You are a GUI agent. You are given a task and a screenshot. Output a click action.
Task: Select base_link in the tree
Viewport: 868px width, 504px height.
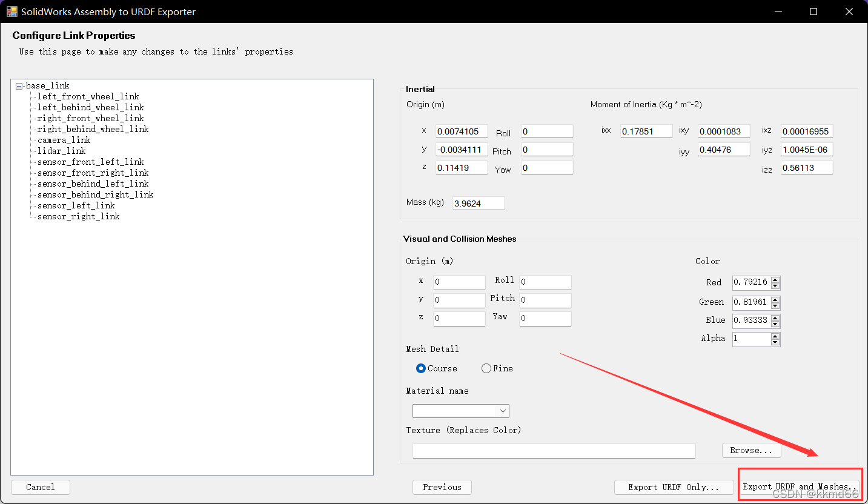click(47, 85)
